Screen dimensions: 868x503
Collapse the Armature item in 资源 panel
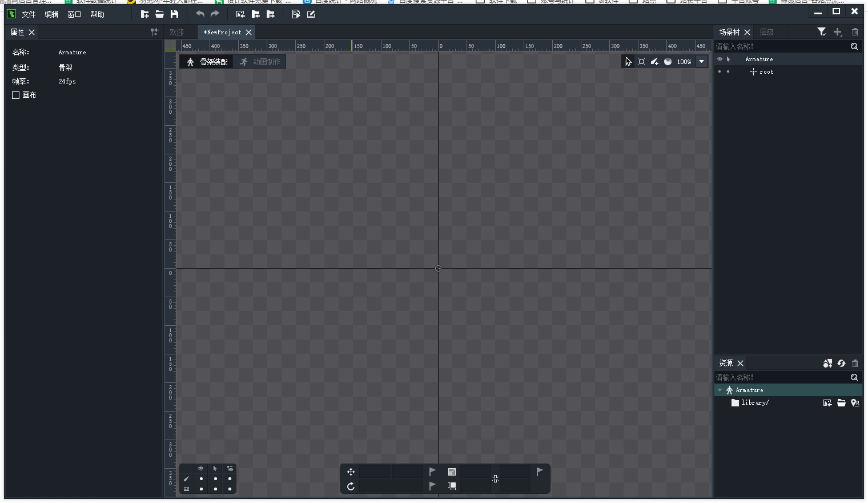coord(720,390)
